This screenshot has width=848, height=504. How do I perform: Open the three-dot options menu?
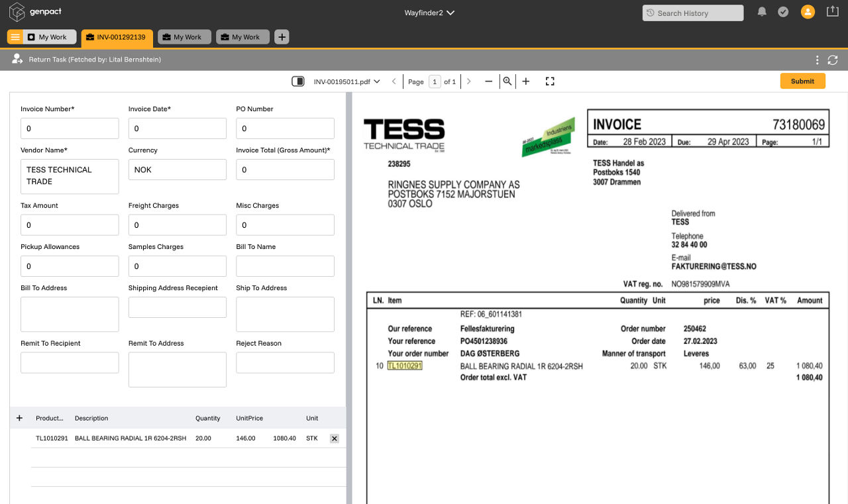pyautogui.click(x=818, y=60)
